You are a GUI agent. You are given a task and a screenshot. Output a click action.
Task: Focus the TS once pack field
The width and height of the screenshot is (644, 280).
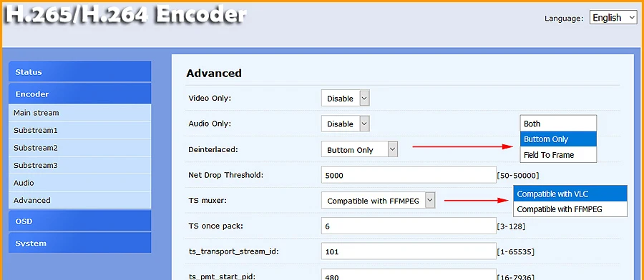(409, 226)
